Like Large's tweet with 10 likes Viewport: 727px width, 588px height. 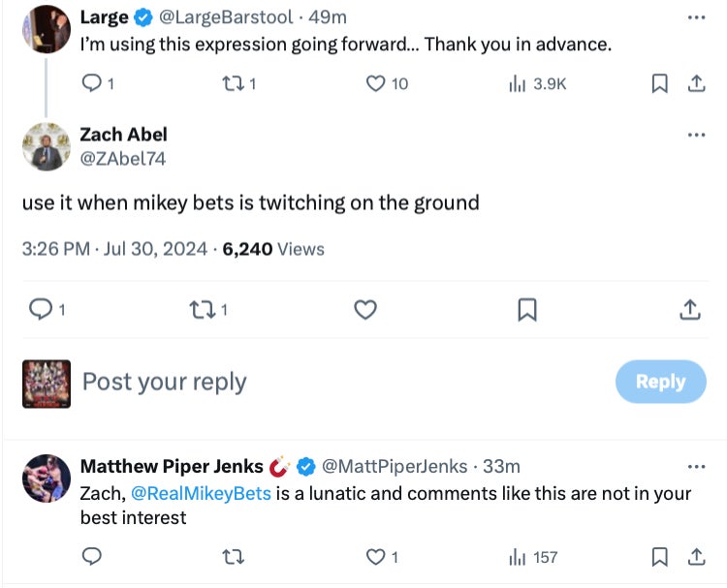click(x=376, y=84)
